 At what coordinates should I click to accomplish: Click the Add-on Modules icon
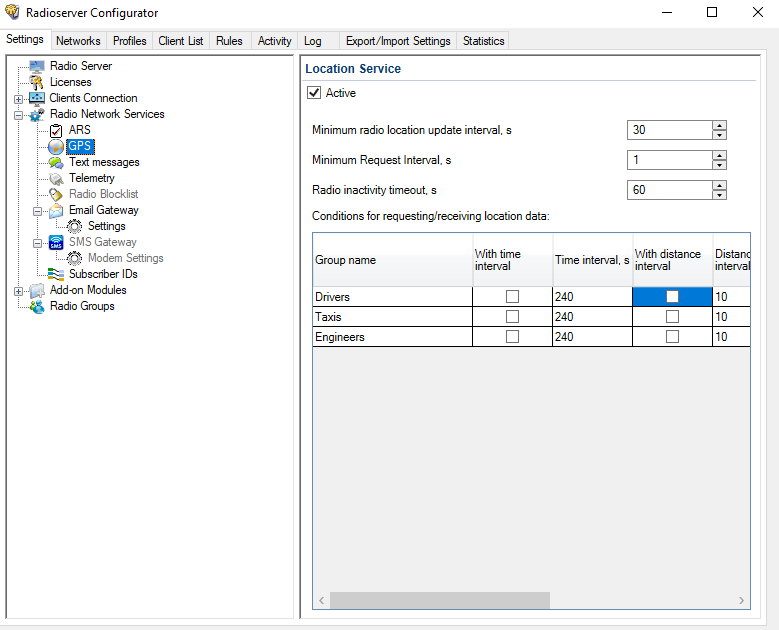37,291
